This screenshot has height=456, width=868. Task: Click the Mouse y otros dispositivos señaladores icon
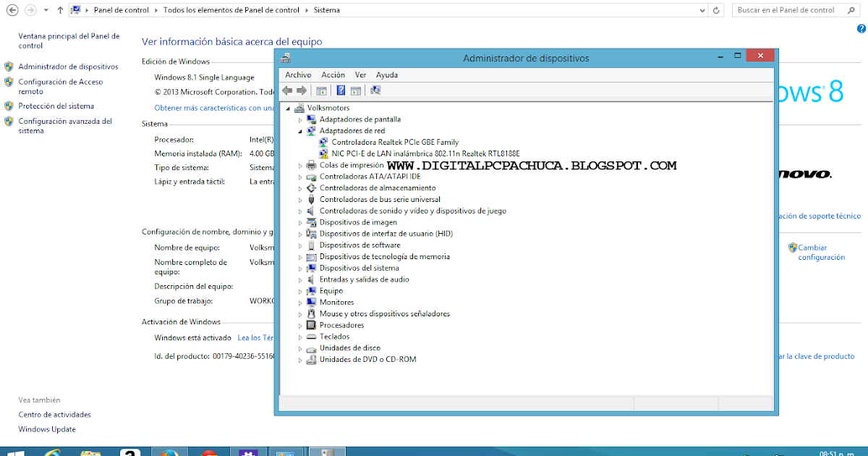coord(312,313)
